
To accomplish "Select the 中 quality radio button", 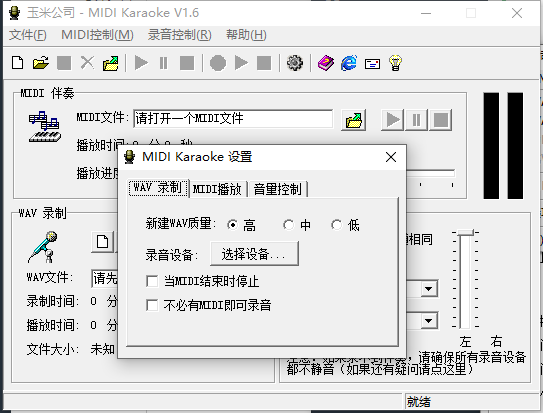I will click(288, 225).
